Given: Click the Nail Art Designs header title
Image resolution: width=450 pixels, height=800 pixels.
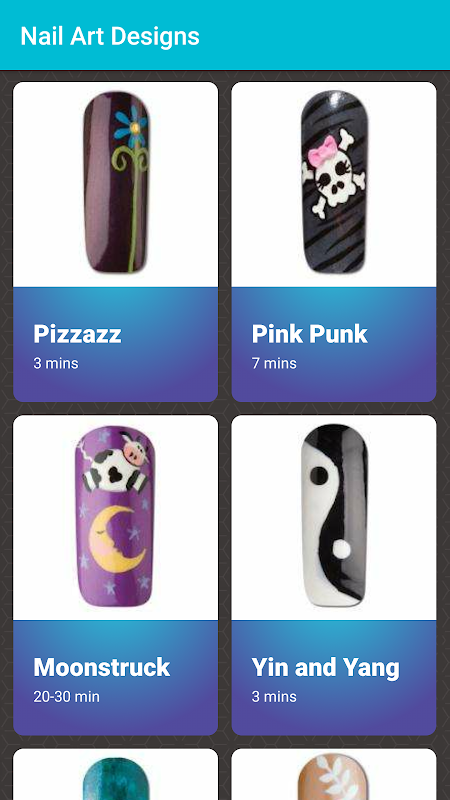Looking at the screenshot, I should pyautogui.click(x=110, y=36).
